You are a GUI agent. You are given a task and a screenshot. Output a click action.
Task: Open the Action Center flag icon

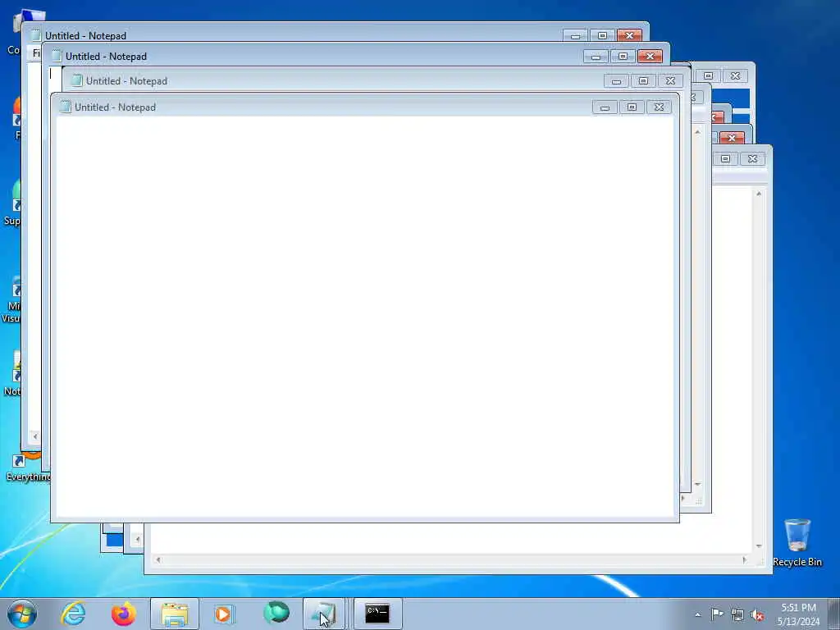point(717,614)
